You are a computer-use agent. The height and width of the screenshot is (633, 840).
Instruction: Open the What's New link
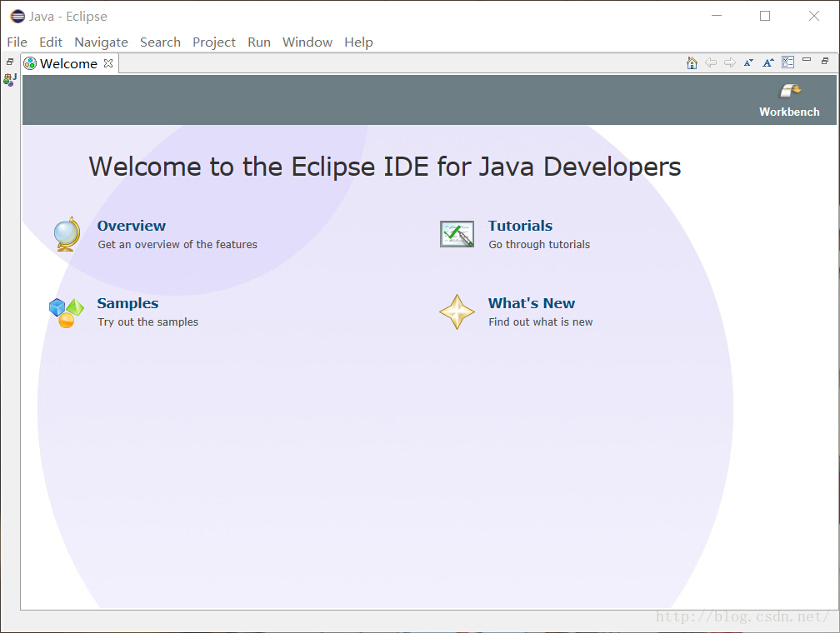[x=532, y=303]
